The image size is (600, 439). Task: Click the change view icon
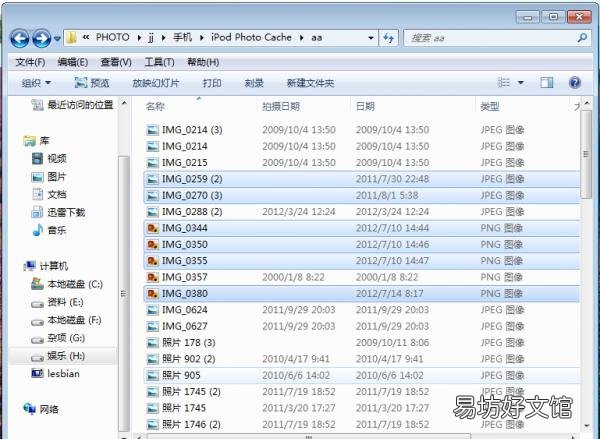(504, 83)
